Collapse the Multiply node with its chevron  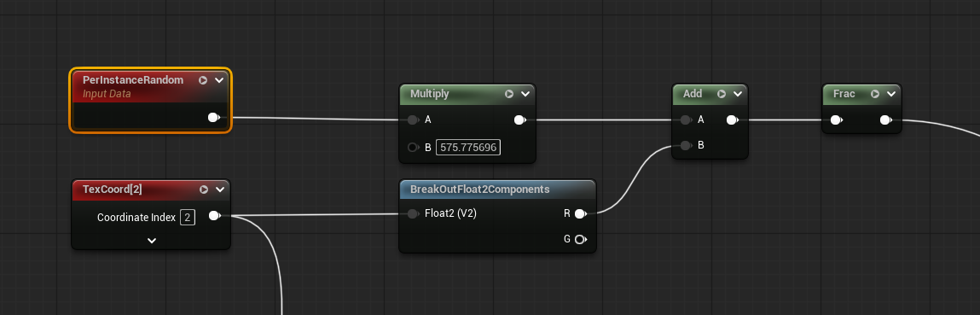pos(525,94)
